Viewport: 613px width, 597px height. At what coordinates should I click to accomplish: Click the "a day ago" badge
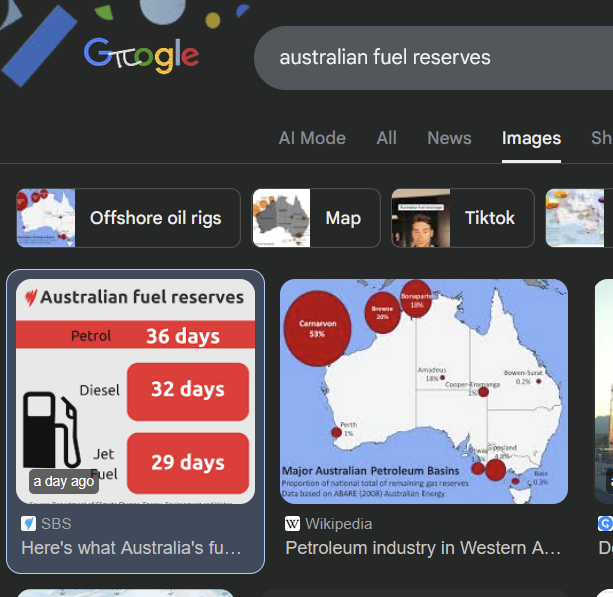pyautogui.click(x=64, y=481)
